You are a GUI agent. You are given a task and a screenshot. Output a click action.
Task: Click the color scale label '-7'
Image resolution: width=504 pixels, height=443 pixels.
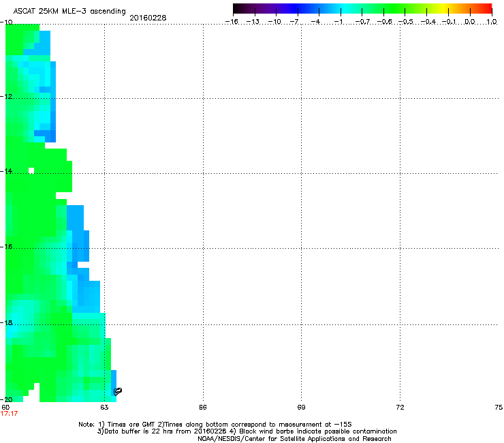[294, 22]
